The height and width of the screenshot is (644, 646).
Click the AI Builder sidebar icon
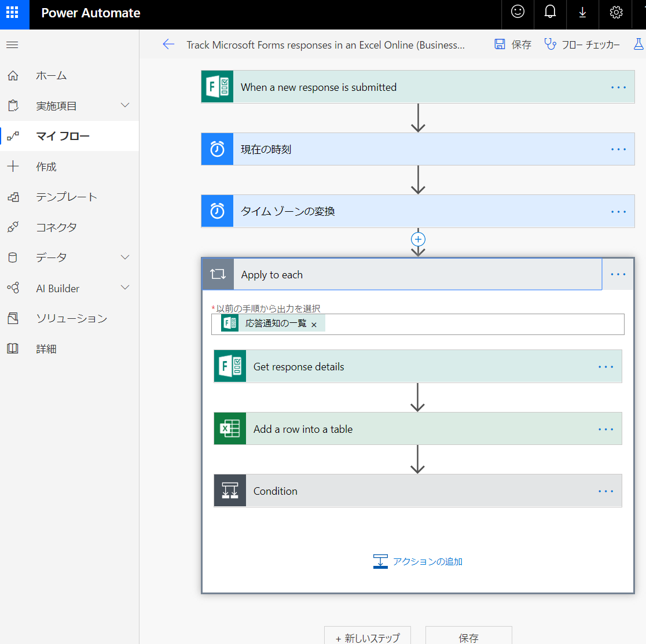tap(13, 288)
